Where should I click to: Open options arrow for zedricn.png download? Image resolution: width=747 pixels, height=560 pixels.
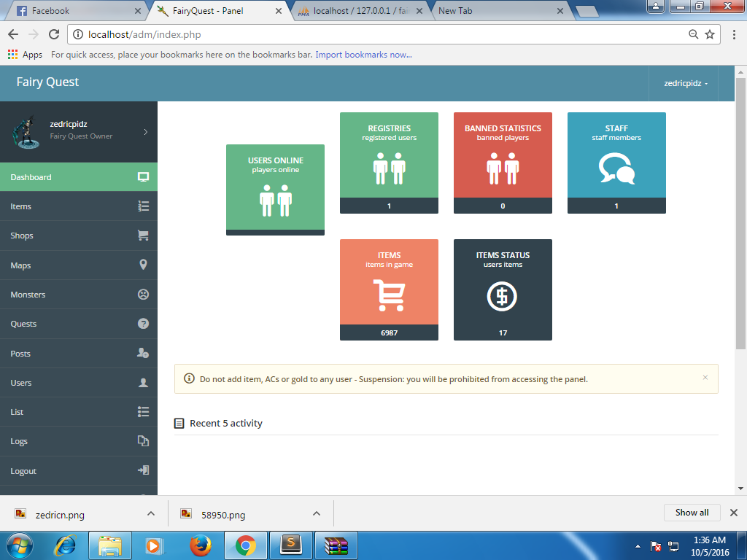tap(151, 513)
